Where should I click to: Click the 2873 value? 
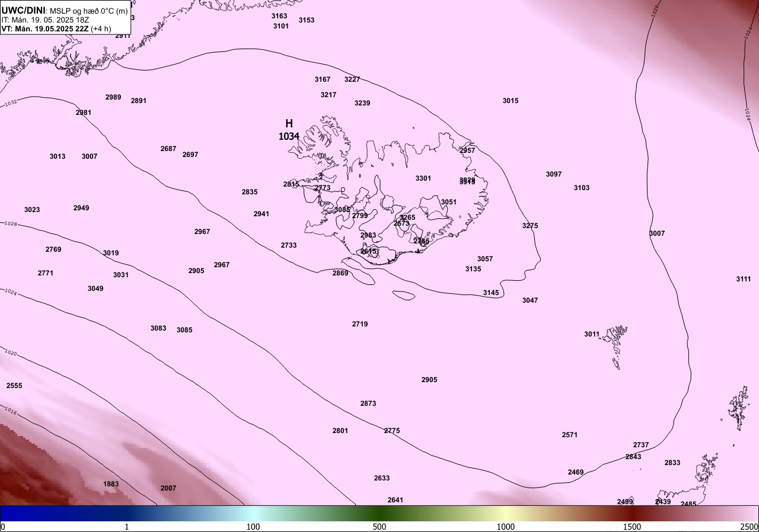point(368,403)
